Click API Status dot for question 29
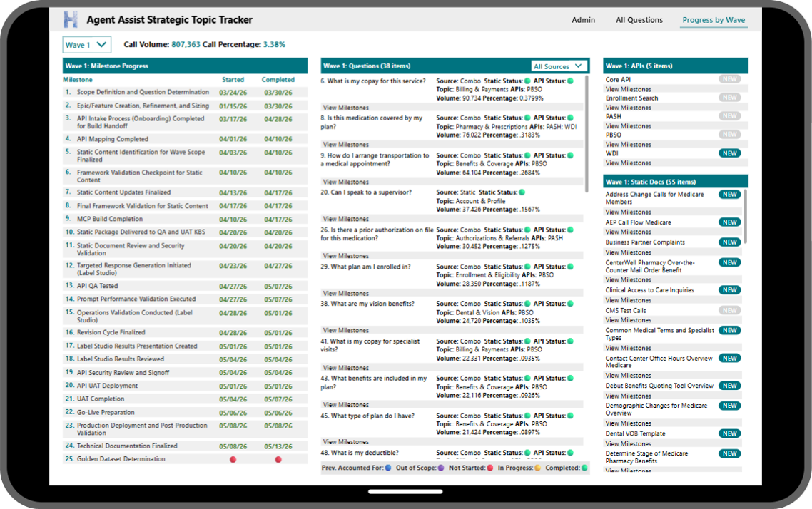This screenshot has height=509, width=812. 570,267
